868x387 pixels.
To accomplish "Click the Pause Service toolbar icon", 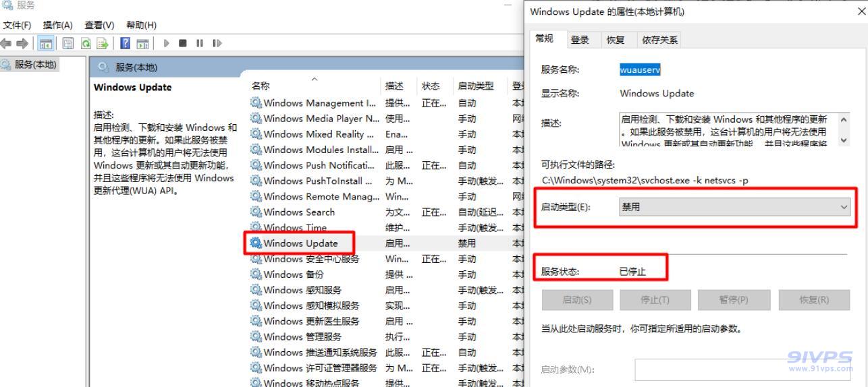I will point(200,43).
